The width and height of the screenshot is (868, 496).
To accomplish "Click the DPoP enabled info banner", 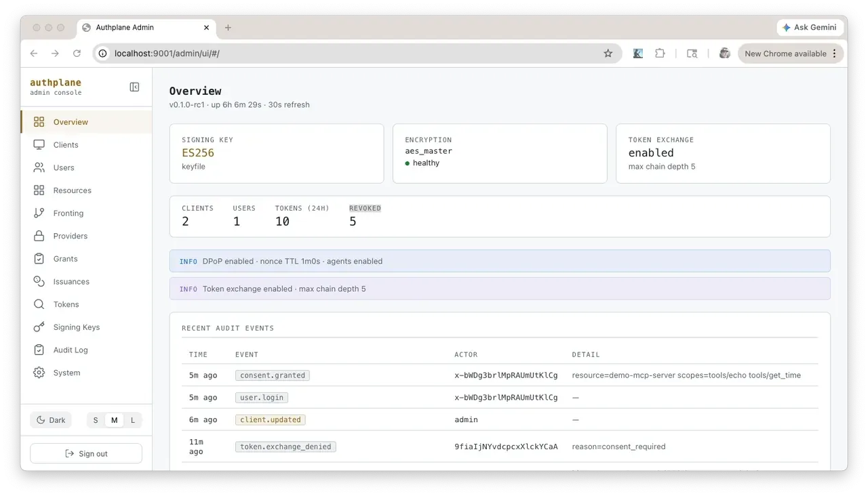I will [x=500, y=261].
